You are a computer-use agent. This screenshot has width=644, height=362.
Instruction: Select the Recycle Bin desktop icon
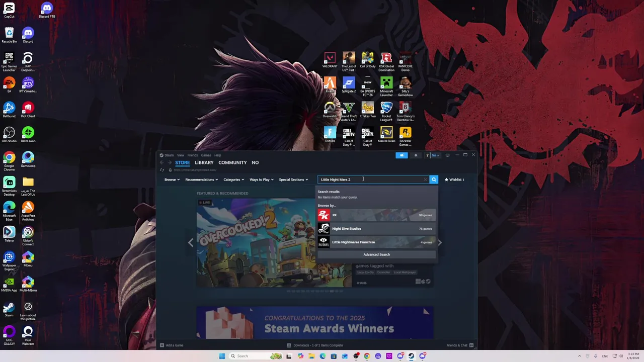(9, 35)
